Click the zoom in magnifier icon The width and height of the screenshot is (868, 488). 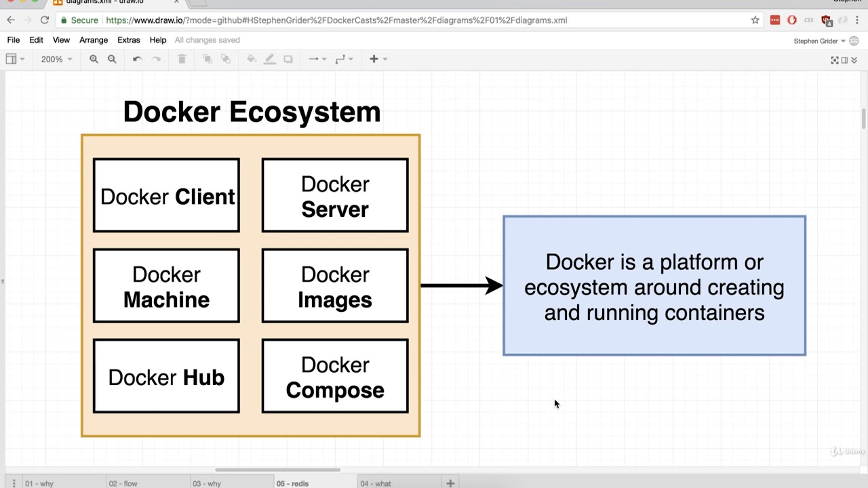pos(94,59)
